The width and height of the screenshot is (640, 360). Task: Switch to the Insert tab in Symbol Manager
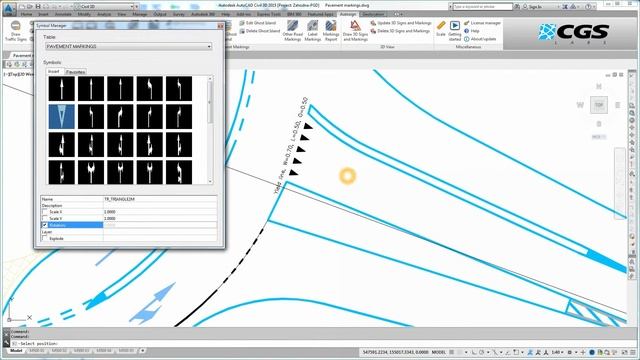pyautogui.click(x=53, y=71)
